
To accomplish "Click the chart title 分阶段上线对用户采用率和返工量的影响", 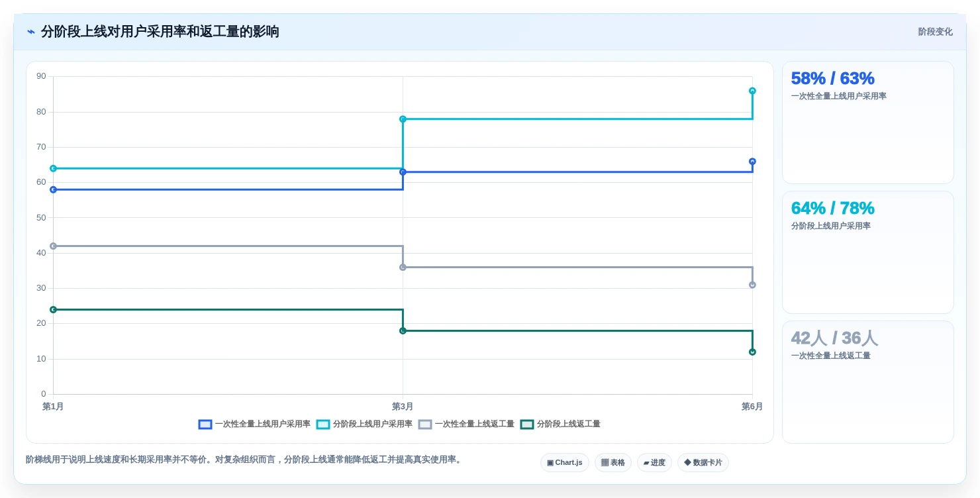I will pyautogui.click(x=160, y=32).
